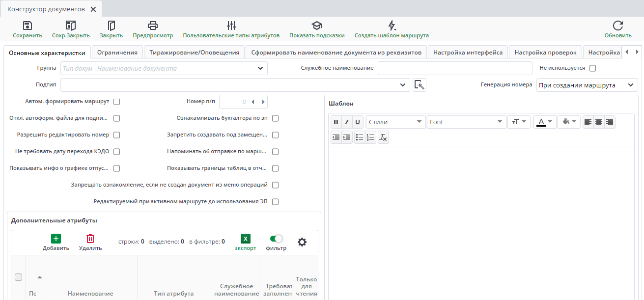Export attributes table via экспорт Excel icon

246,239
